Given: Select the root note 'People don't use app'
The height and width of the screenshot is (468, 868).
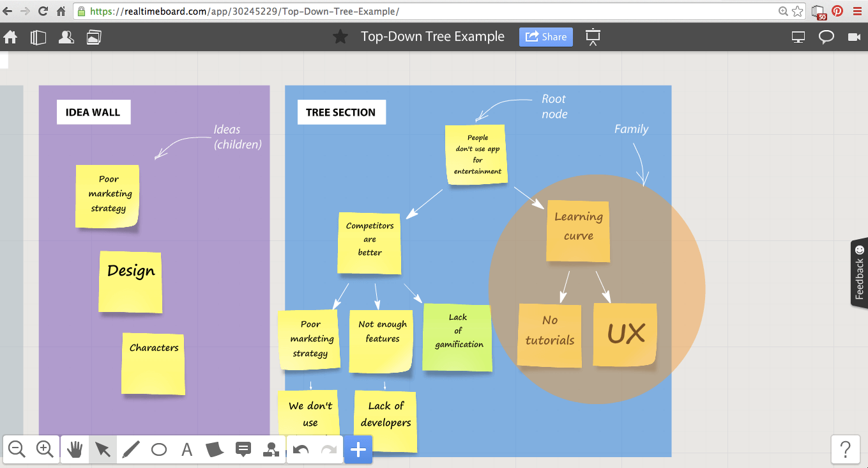Looking at the screenshot, I should [476, 155].
